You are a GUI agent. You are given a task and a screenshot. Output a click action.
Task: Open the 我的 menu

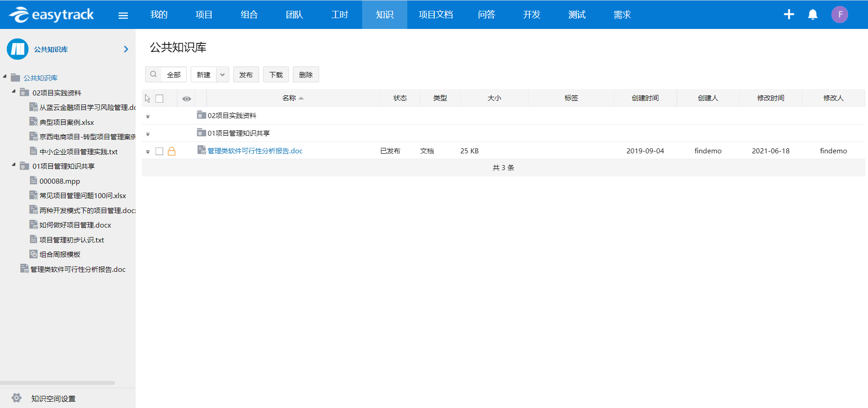pos(159,14)
